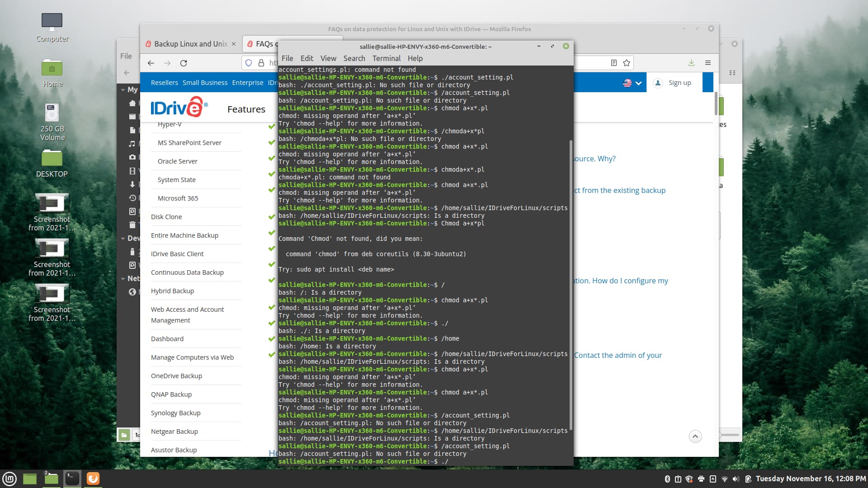This screenshot has height=488, width=868.
Task: Open Firefox hamburger application menu
Action: coord(708,63)
